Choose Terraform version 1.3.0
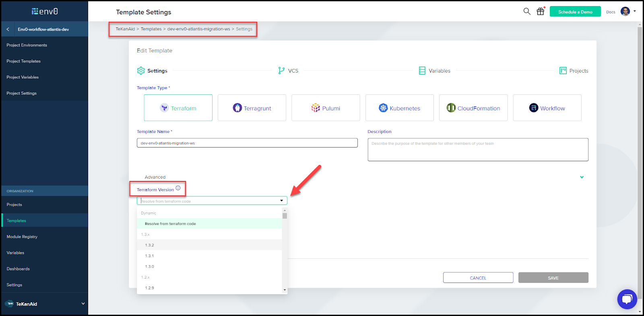Viewport: 644px width, 316px height. pyautogui.click(x=209, y=266)
